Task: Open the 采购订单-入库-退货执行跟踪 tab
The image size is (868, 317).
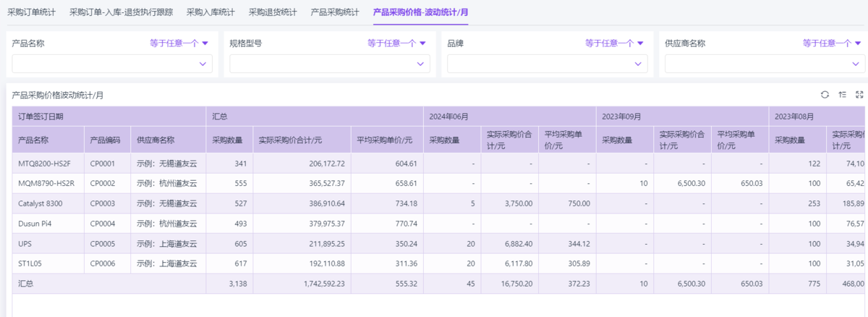Action: 121,12
